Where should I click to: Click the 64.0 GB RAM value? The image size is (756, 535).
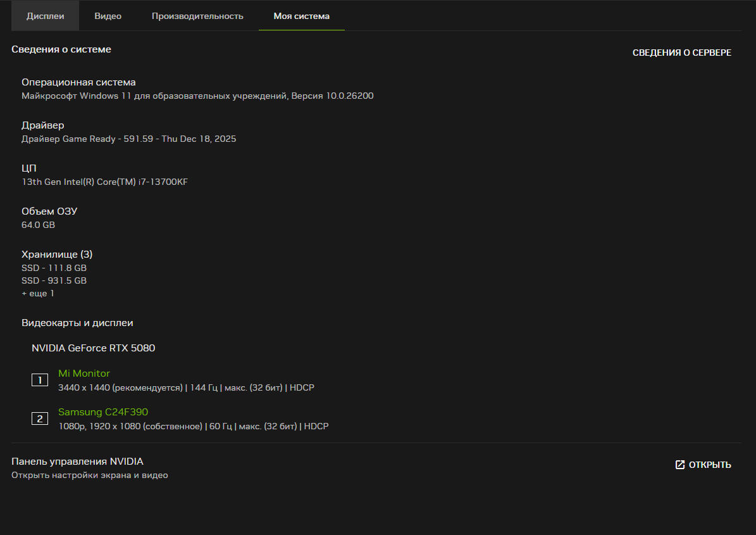pos(38,225)
